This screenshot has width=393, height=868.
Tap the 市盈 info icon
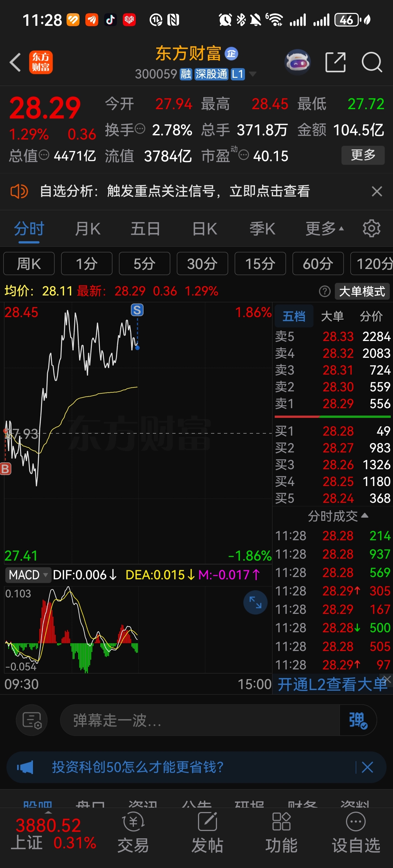point(244,155)
